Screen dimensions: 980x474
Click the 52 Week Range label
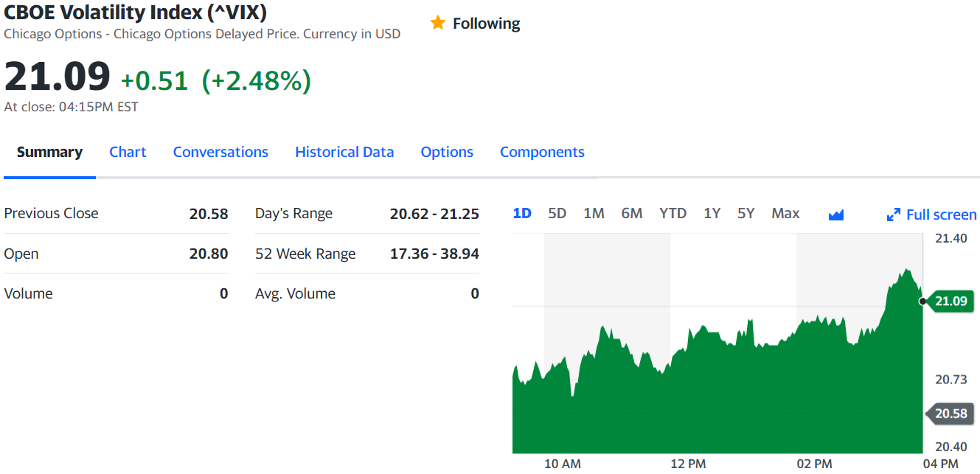[x=305, y=254]
